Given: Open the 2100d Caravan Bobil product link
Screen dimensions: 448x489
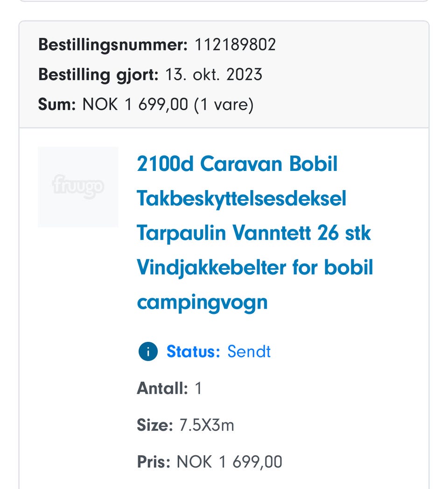Looking at the screenshot, I should coord(237,164).
